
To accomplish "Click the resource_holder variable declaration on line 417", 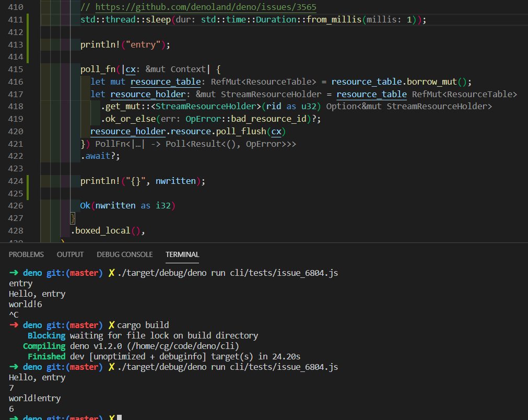I will click(148, 95).
